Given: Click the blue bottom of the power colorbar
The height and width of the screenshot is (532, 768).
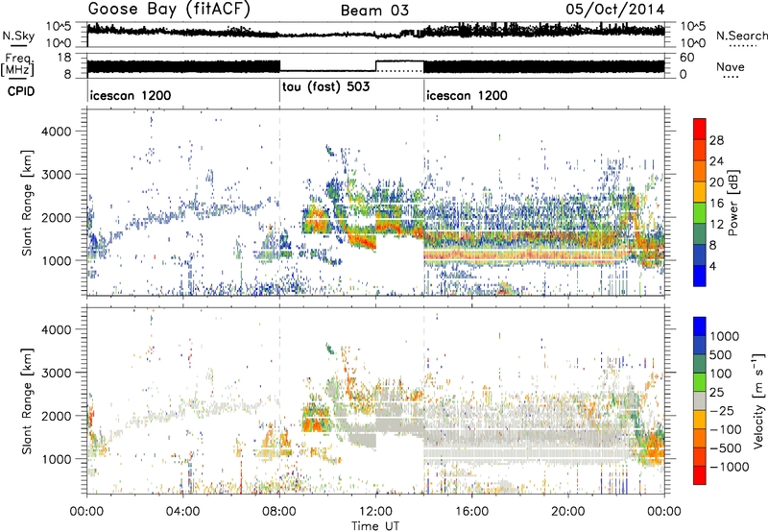Looking at the screenshot, I should (700, 276).
